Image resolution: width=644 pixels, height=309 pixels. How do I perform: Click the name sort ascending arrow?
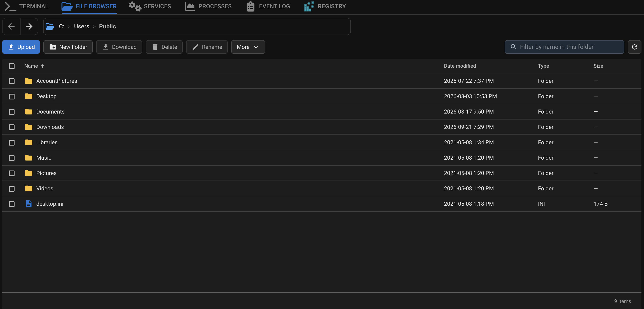[43, 66]
